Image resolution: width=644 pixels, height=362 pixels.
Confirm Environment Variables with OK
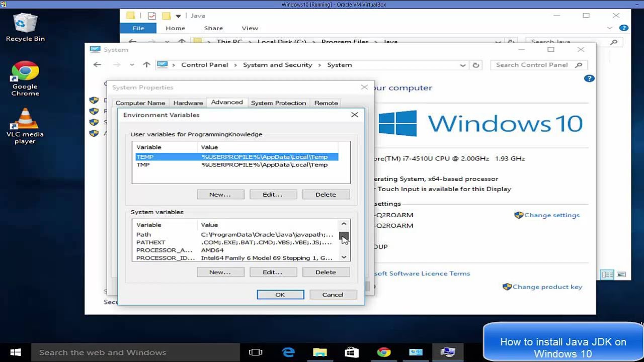tap(280, 295)
